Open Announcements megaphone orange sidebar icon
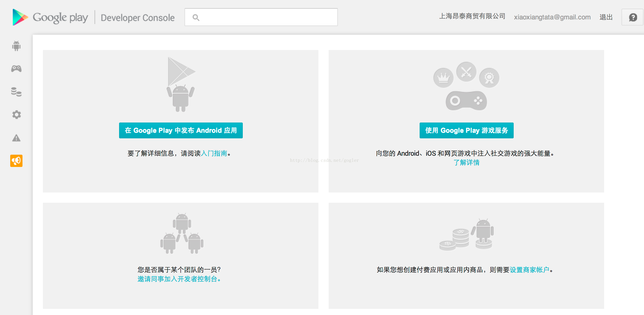Viewport: 644px width, 315px height. 16,161
